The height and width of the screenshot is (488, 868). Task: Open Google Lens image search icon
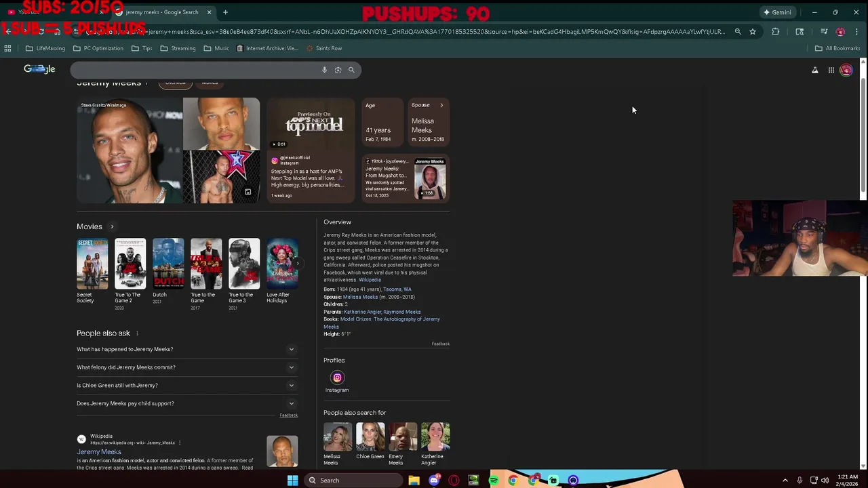coord(338,70)
